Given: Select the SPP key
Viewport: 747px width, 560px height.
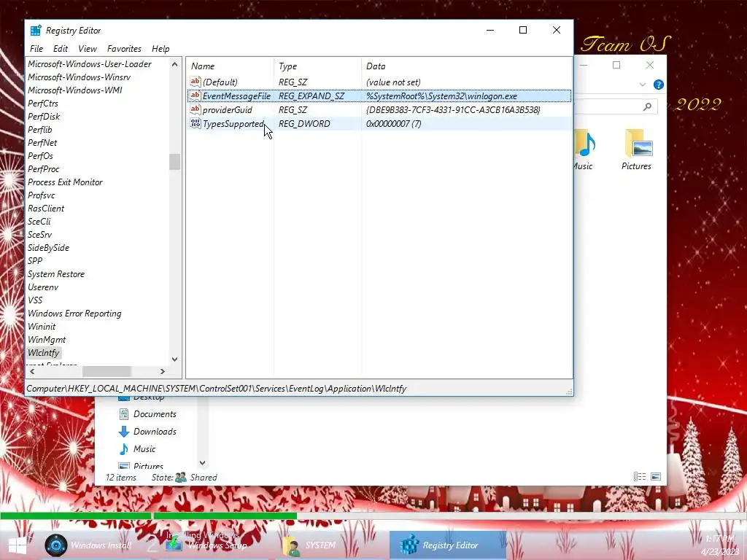Looking at the screenshot, I should pos(35,261).
